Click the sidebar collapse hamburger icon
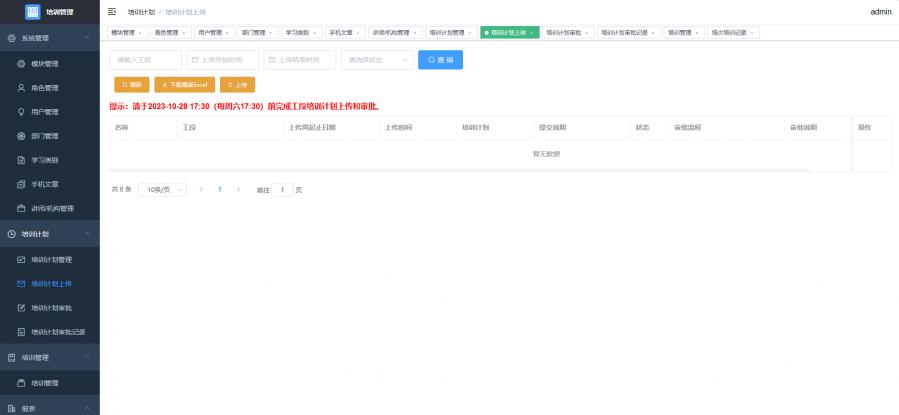The width and height of the screenshot is (899, 415). pyautogui.click(x=112, y=12)
